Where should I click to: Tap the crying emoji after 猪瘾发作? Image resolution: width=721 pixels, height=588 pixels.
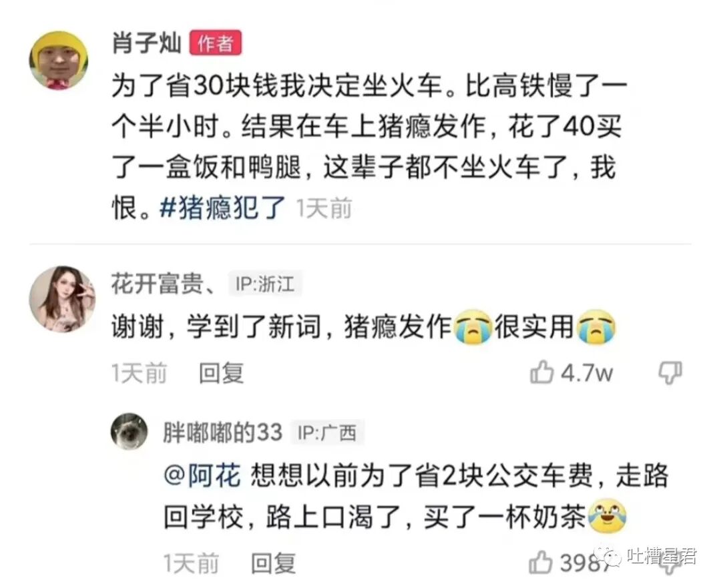pyautogui.click(x=473, y=327)
